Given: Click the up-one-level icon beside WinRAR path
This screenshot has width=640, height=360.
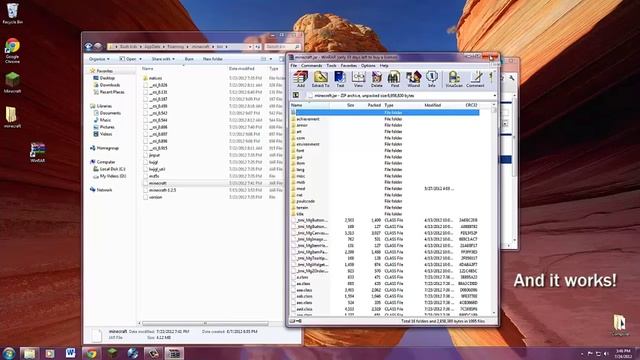Looking at the screenshot, I should pyautogui.click(x=296, y=96).
